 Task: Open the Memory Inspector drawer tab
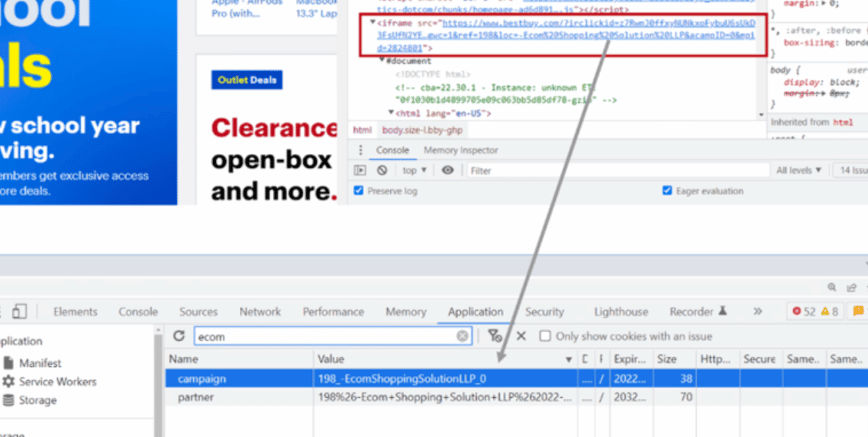[460, 150]
